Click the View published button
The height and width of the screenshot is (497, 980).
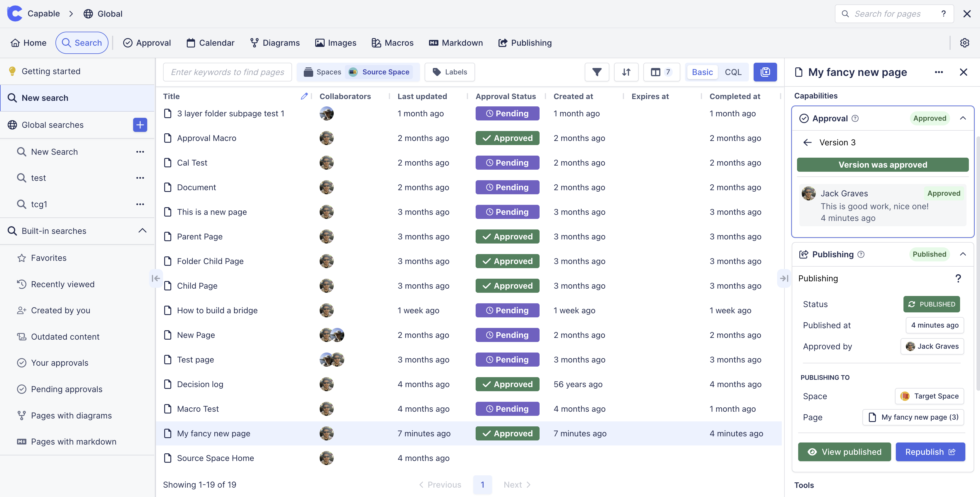[844, 452]
